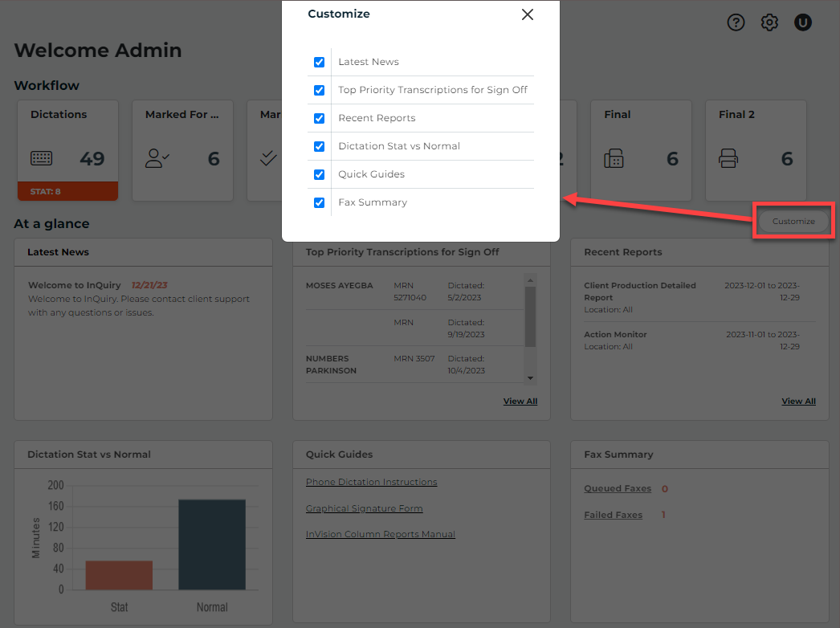
Task: Open Phone Dictation Instructions guide
Action: (x=371, y=483)
